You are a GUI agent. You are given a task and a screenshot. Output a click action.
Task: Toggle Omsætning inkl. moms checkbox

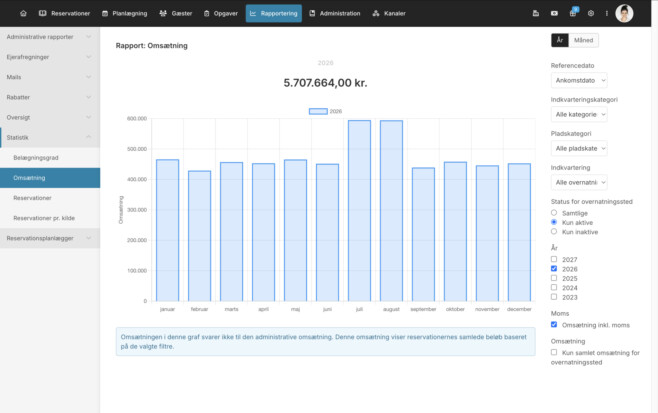click(554, 324)
